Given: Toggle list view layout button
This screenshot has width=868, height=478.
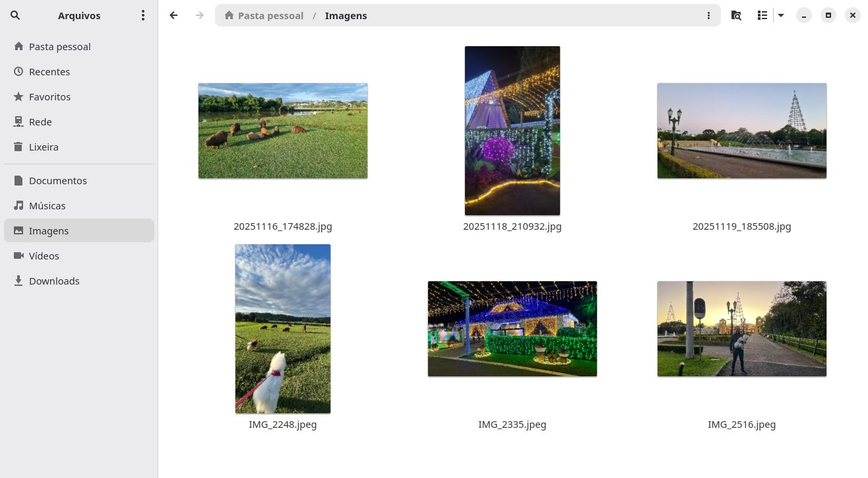Looking at the screenshot, I should 762,15.
